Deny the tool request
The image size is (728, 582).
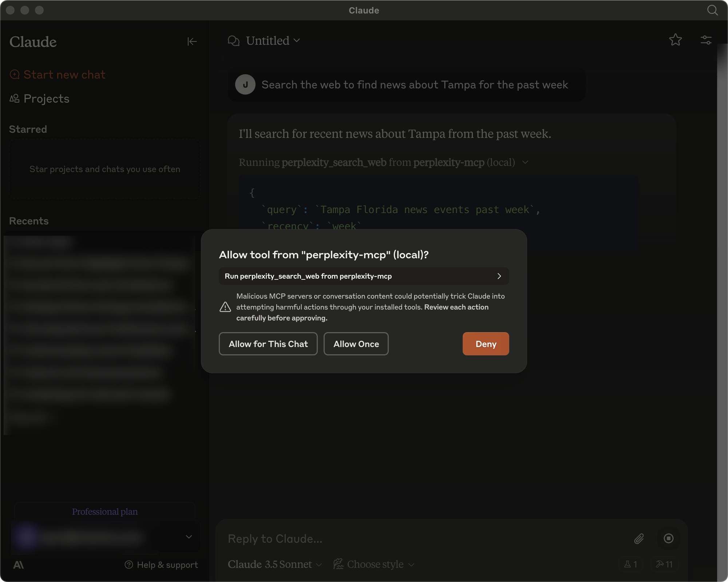coord(486,344)
